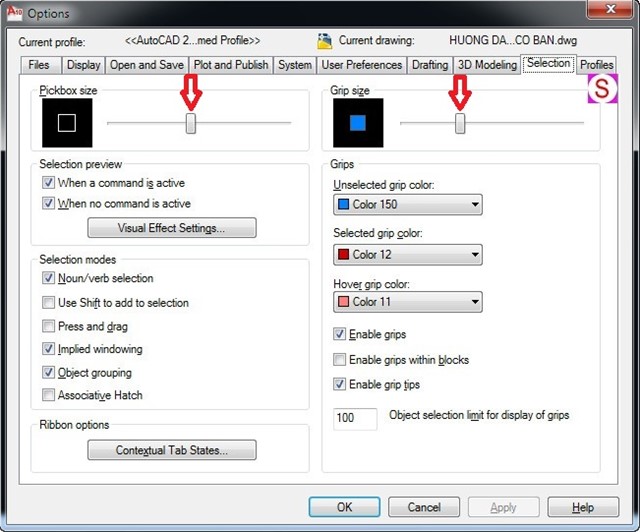The image size is (640, 532).
Task: Click the AutoCAD app icon in title bar
Action: tap(14, 12)
